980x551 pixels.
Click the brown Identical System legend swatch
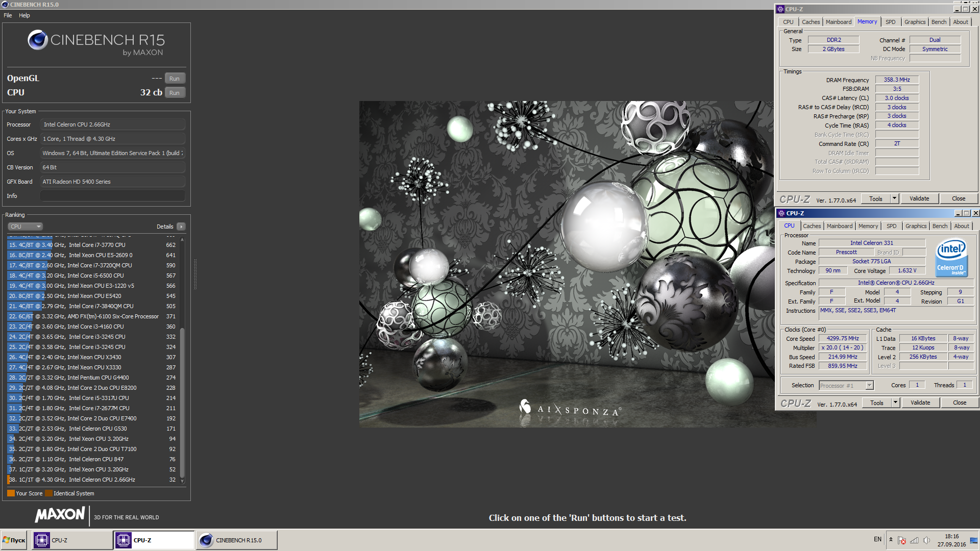point(48,493)
